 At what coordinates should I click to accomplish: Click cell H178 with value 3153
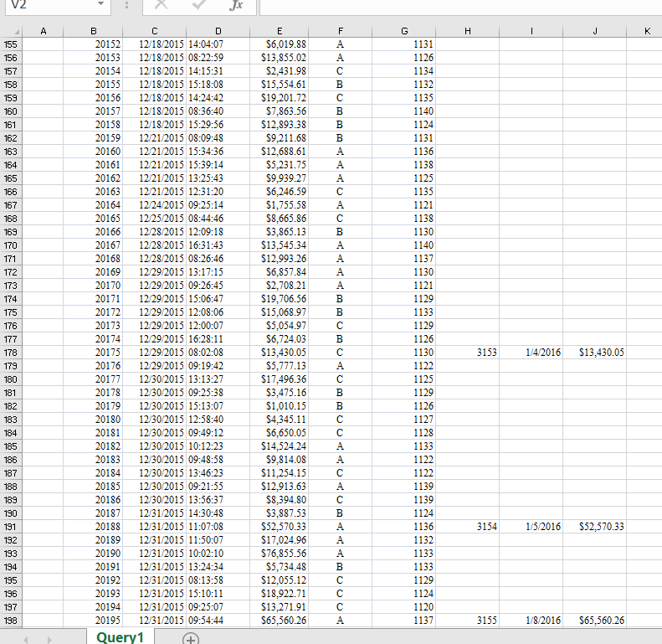468,353
